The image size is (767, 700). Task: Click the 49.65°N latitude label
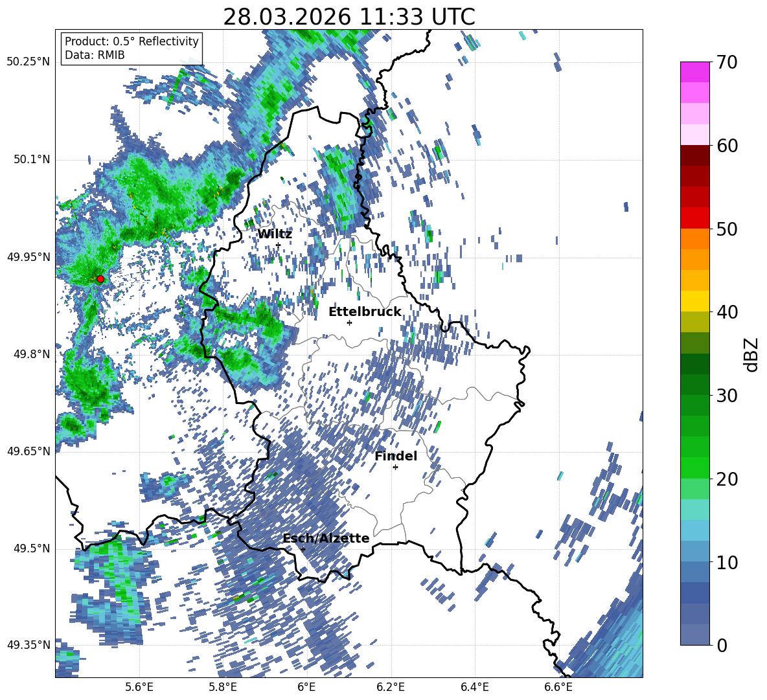(x=29, y=451)
